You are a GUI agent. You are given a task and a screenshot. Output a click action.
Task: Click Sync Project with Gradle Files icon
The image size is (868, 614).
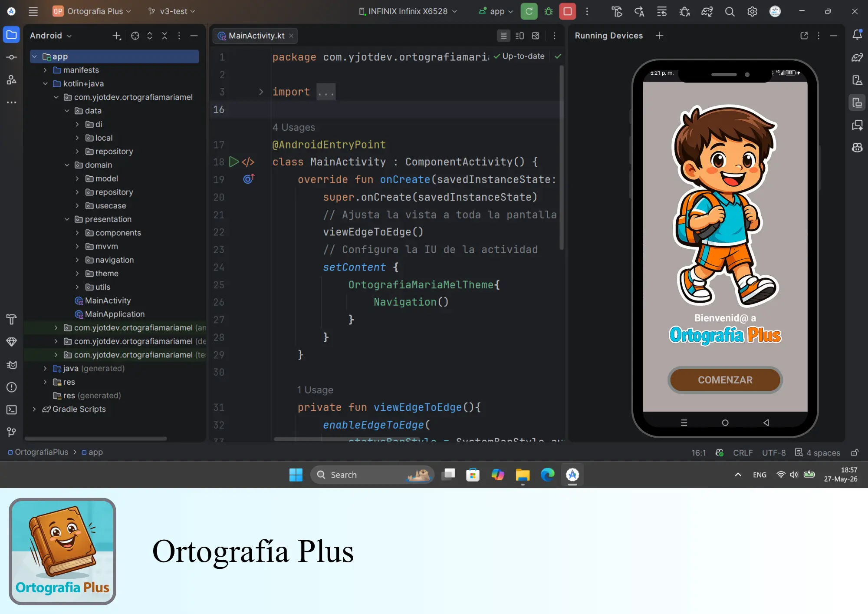click(x=707, y=12)
